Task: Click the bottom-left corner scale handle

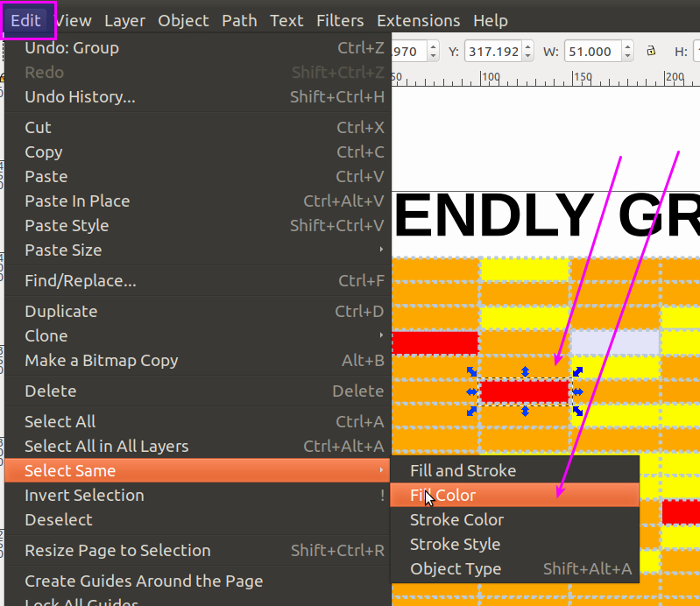Action: 471,411
